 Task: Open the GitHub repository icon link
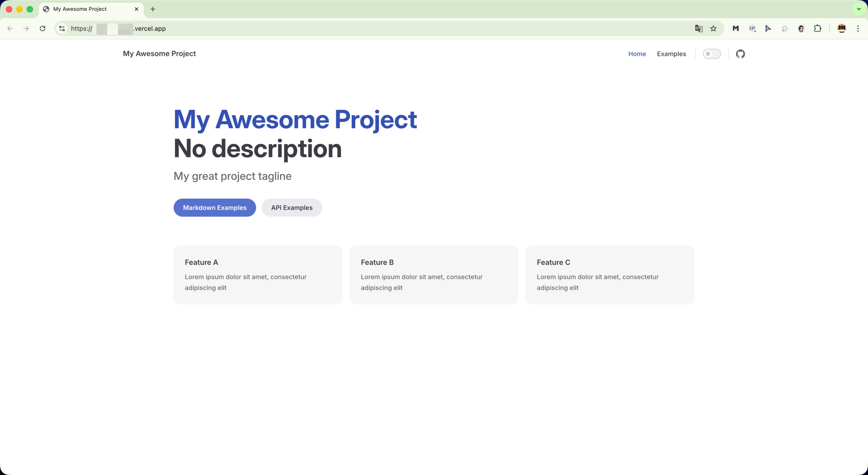point(740,54)
